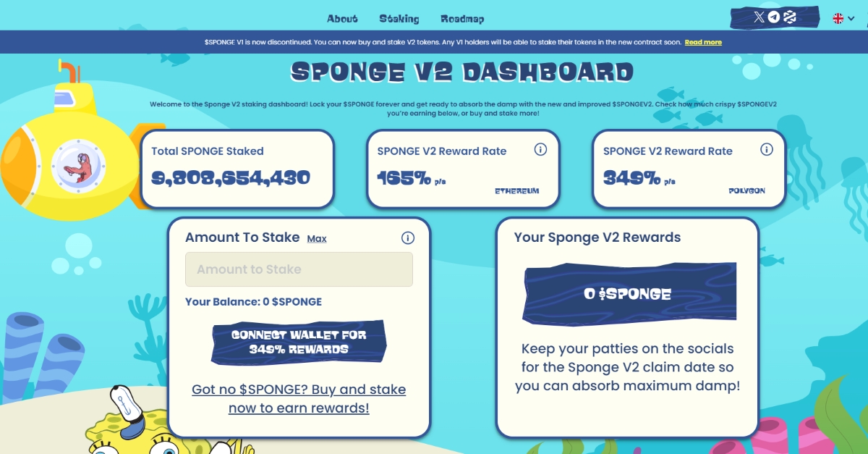This screenshot has width=868, height=454.
Task: Click the info icon on Ethereum reward rate
Action: (540, 150)
